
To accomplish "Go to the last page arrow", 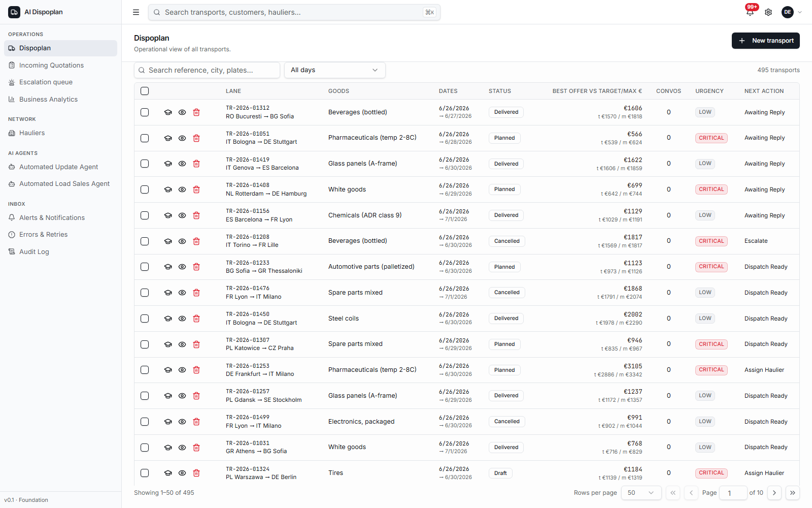I will click(x=793, y=493).
